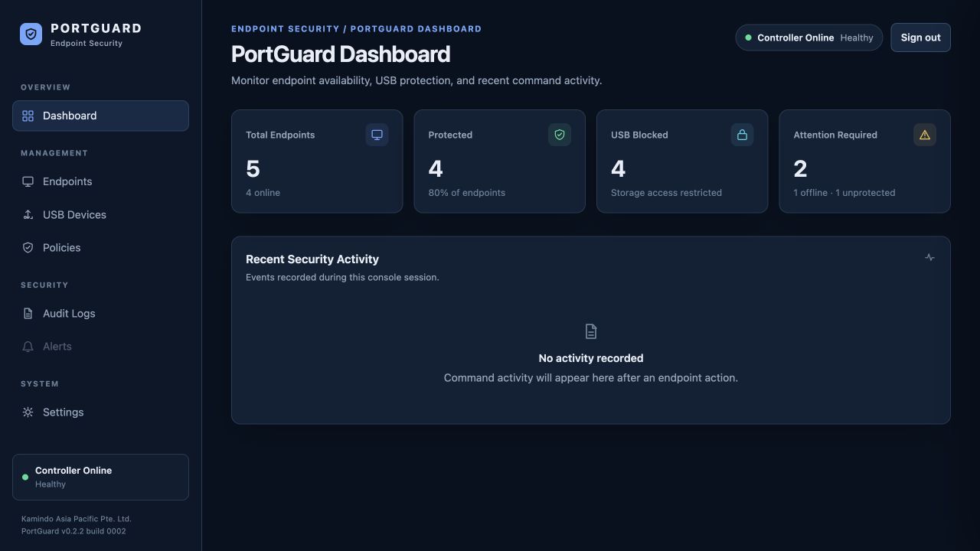Open Policies from the Management section

point(100,247)
